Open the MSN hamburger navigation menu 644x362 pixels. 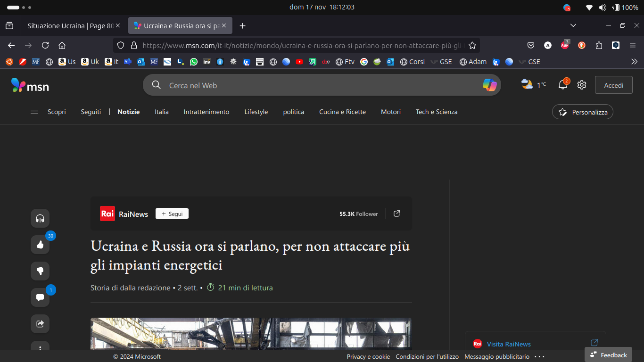click(34, 112)
